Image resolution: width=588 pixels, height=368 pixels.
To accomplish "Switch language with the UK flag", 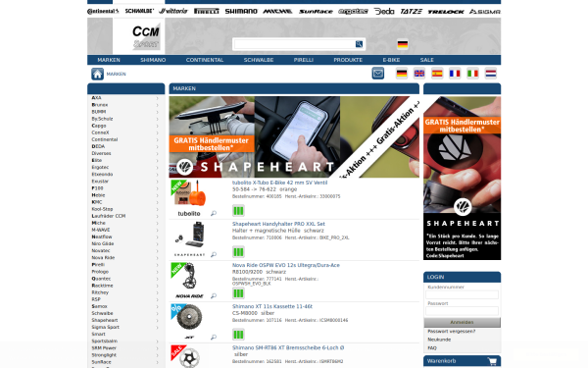I will point(419,74).
